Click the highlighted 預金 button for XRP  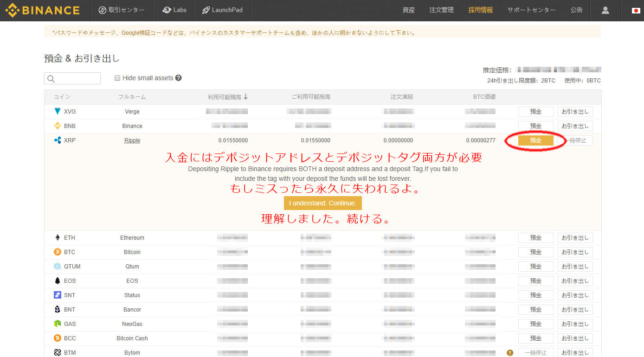(x=536, y=140)
